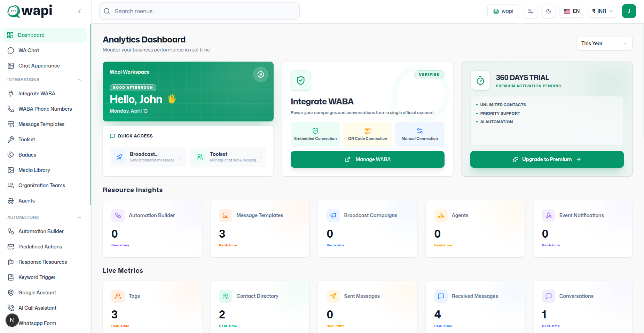
Task: Choose Embedded Connection option
Action: [x=315, y=134]
